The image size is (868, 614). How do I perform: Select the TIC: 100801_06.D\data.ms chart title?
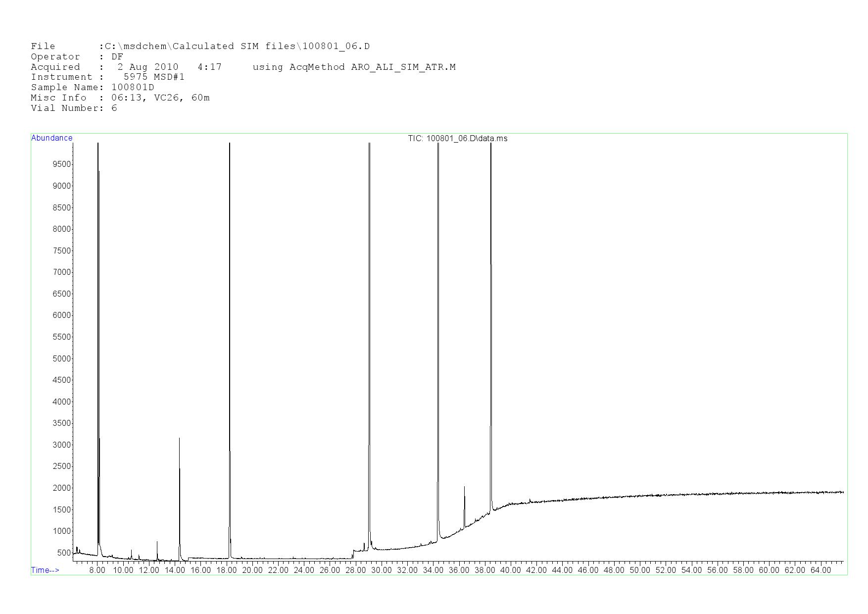(457, 138)
